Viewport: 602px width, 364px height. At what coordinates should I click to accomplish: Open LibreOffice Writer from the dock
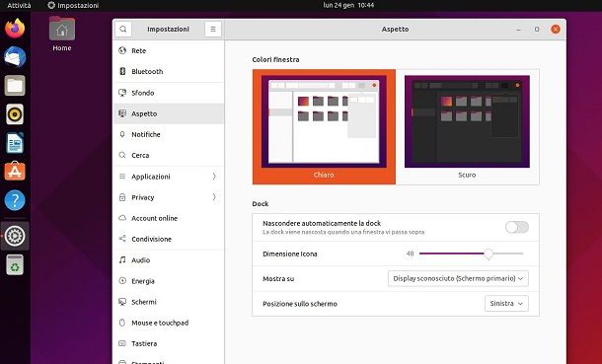pyautogui.click(x=15, y=143)
